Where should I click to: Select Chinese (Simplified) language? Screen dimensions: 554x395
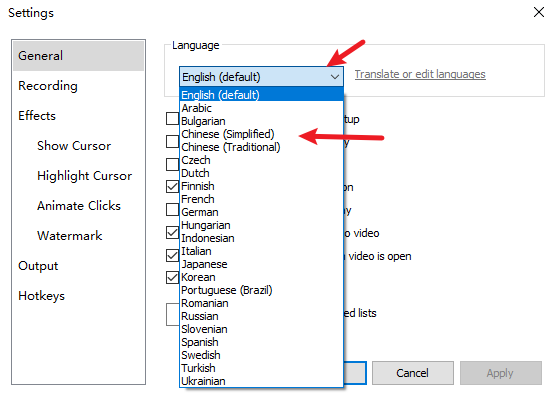[x=261, y=134]
